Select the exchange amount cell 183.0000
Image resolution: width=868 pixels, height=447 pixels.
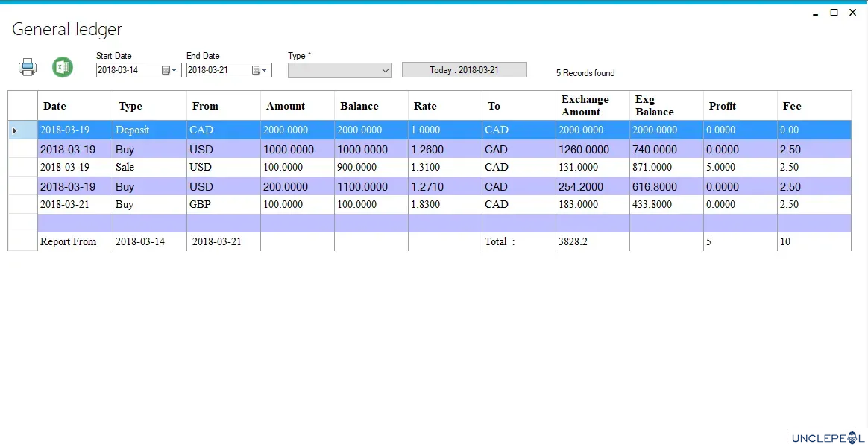coord(593,204)
